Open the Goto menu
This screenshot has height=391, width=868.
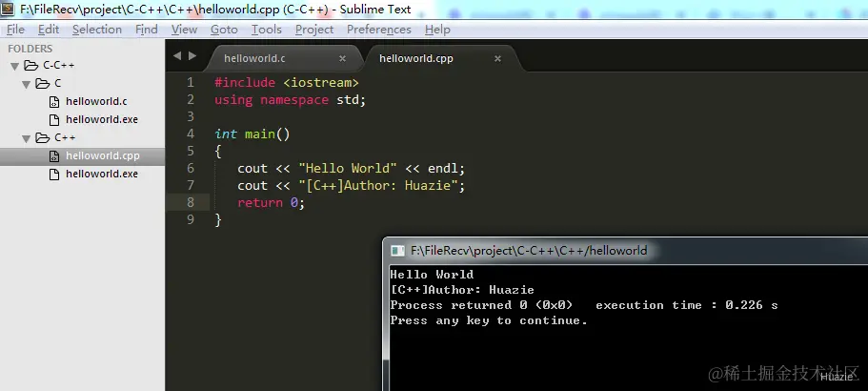[224, 30]
